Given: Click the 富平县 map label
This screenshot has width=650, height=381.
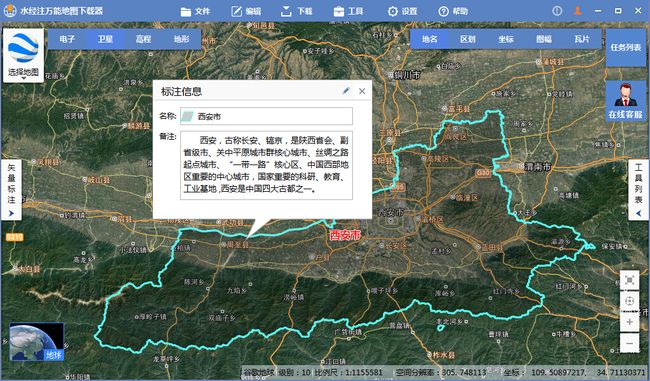Looking at the screenshot, I should 458,109.
